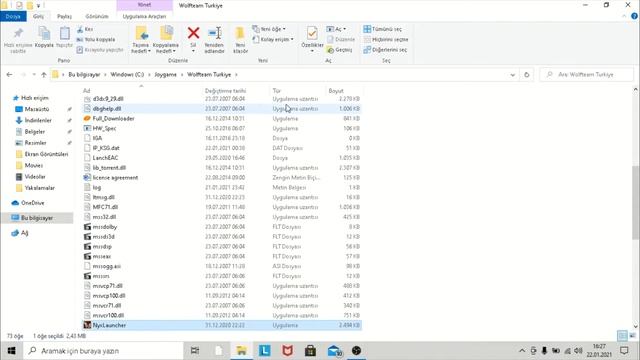This screenshot has width=640, height=360.
Task: Open the Windows Start menu
Action: coord(11,351)
